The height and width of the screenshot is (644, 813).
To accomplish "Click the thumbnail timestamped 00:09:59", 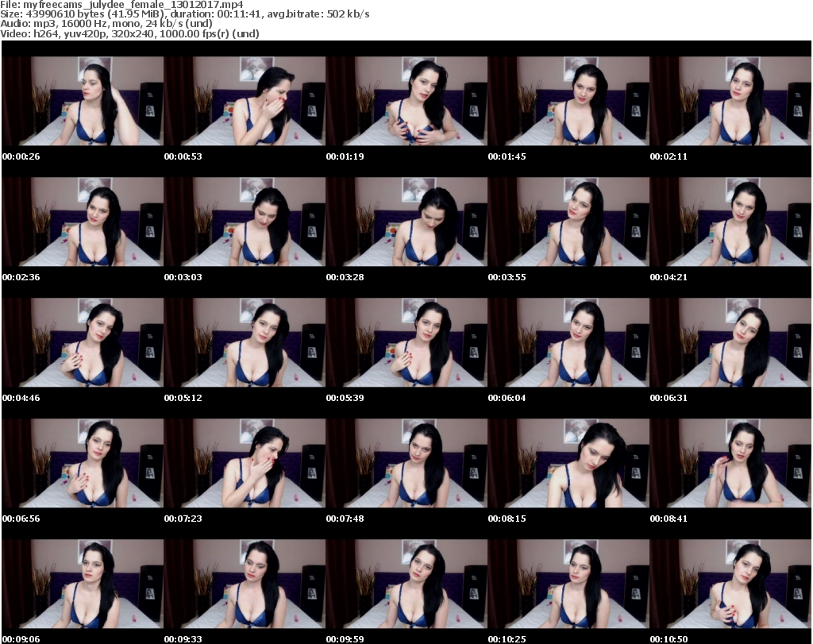I will pos(406,584).
